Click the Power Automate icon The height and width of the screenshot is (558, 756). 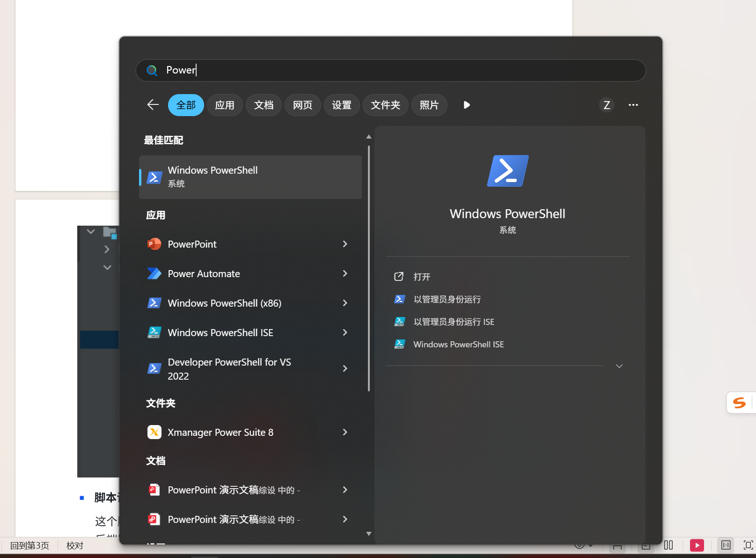(x=154, y=273)
